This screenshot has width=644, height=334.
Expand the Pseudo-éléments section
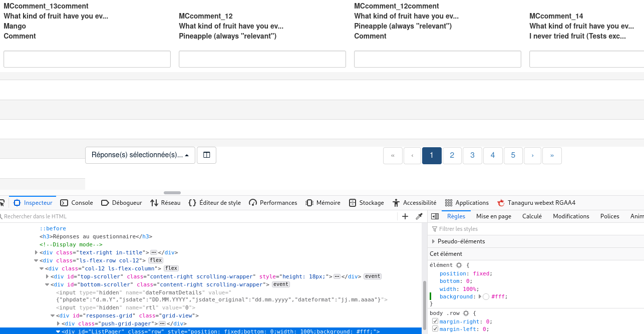point(433,241)
